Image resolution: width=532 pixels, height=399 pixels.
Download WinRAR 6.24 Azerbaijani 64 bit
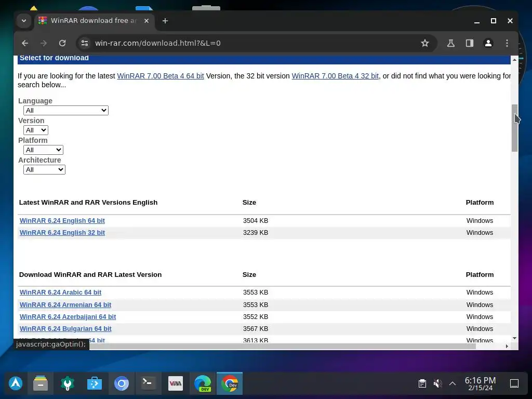(x=68, y=316)
